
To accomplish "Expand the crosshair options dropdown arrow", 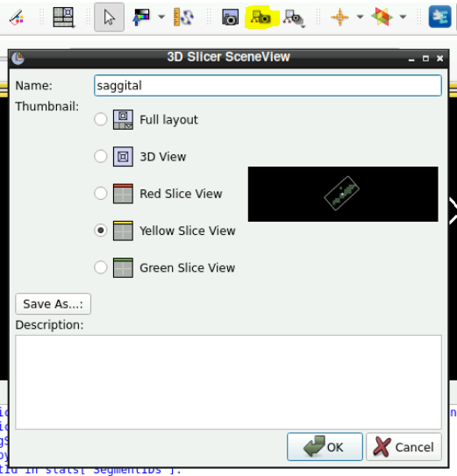I will coord(360,17).
